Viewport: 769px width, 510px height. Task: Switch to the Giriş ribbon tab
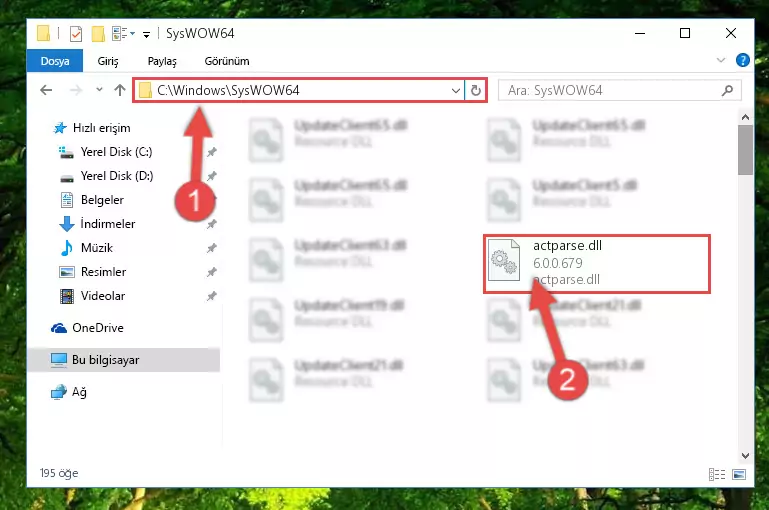click(108, 61)
